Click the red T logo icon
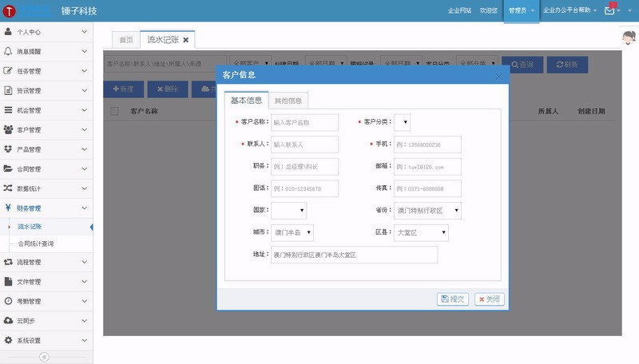Screen dimensions: 639x364 point(9,11)
